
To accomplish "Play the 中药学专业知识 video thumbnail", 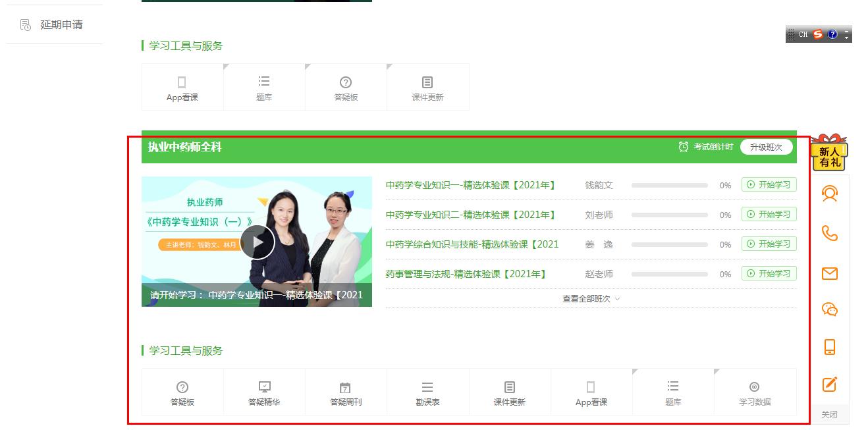I will point(257,242).
